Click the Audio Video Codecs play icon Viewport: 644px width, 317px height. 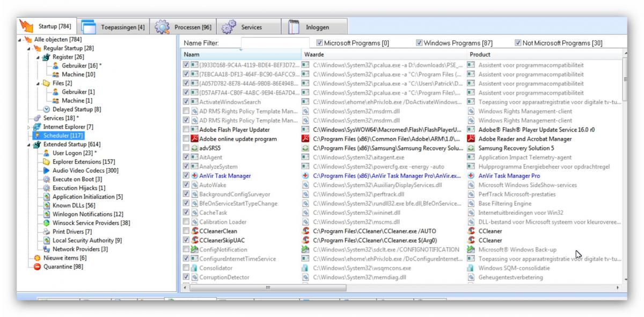tap(47, 170)
